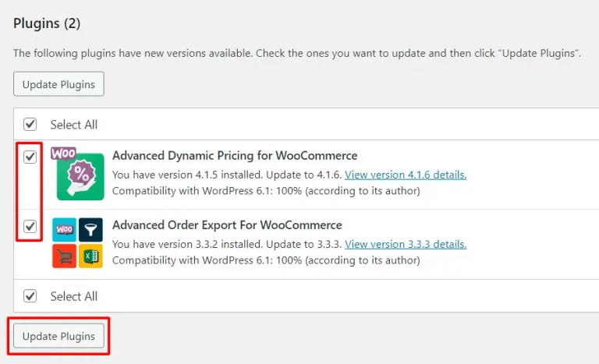
Task: Click the Plugins (2) heading
Action: [47, 23]
